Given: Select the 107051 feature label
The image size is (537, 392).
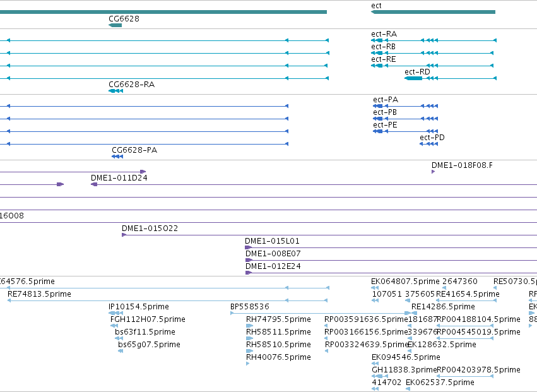Looking at the screenshot, I should click(387, 294).
